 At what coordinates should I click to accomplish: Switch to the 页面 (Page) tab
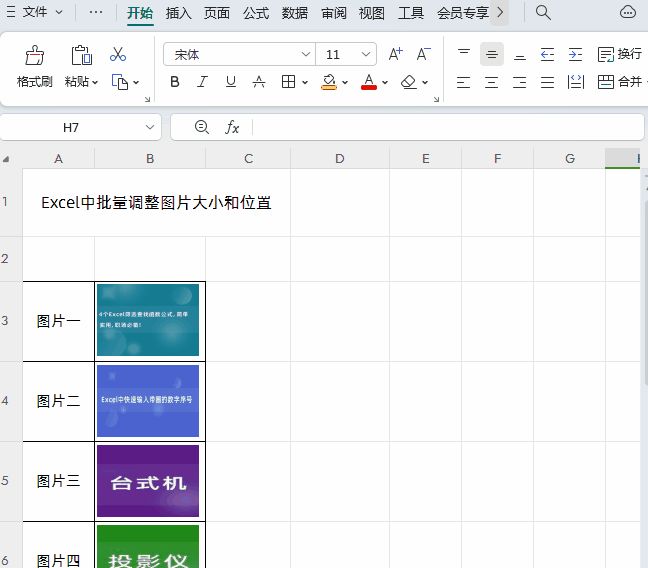217,13
